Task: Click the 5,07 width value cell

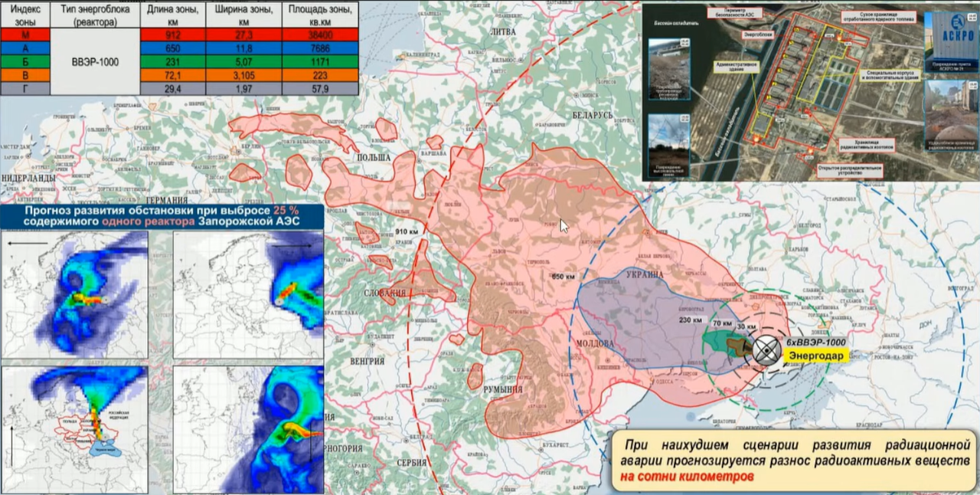Action: [x=245, y=61]
